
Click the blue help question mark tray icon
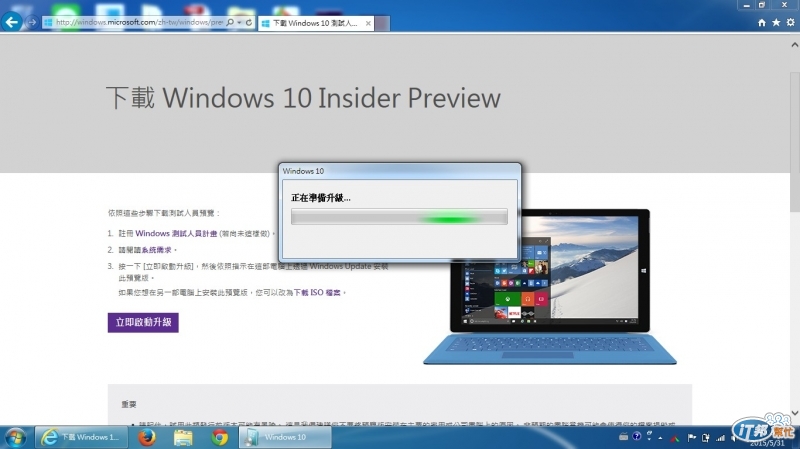click(x=636, y=436)
